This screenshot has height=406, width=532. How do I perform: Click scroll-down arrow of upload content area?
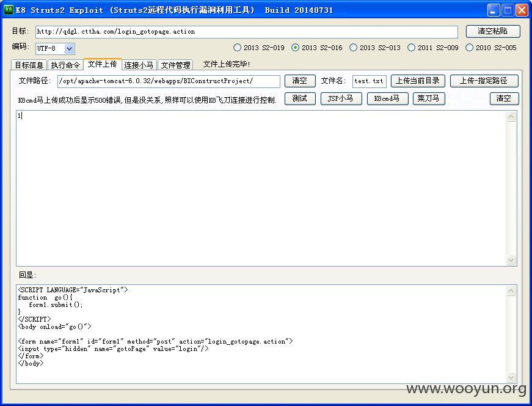point(511,260)
